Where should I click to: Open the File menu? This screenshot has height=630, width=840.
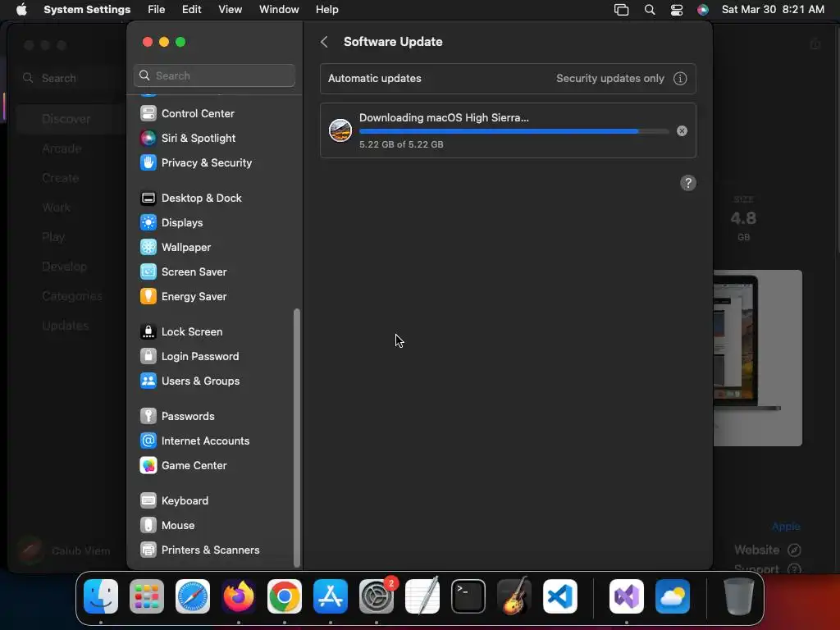[x=157, y=10]
